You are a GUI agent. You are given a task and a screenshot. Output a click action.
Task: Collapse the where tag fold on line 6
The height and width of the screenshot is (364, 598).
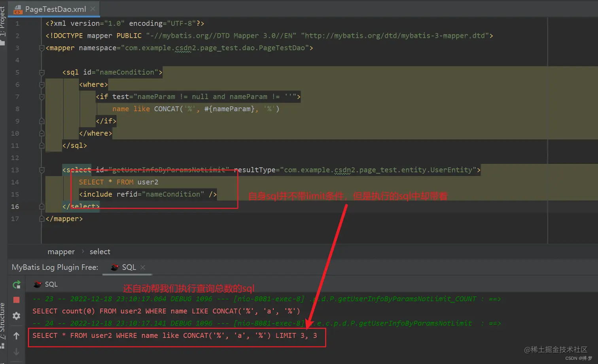click(x=42, y=85)
